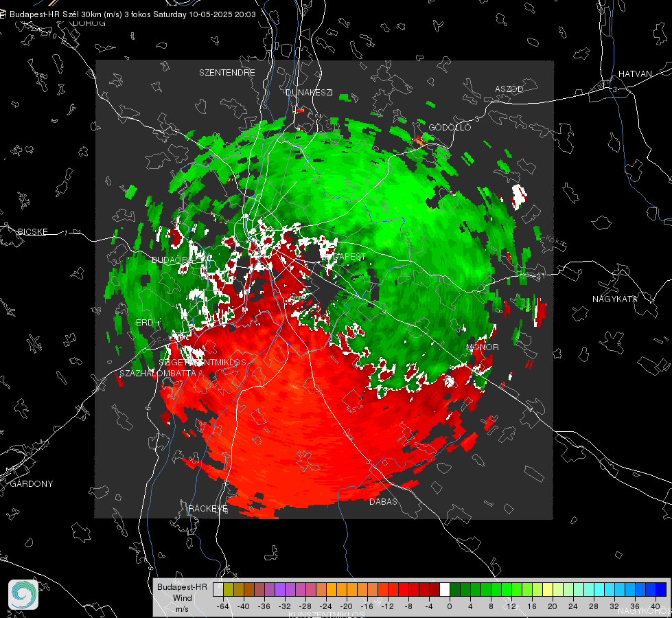Click the BUDAÖRS label

(173, 260)
